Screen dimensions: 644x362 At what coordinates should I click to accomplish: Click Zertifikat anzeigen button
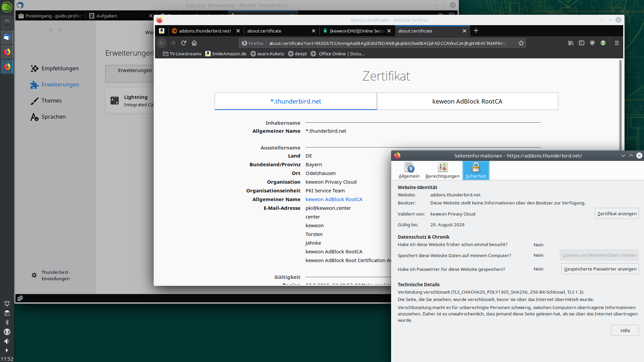[x=617, y=214]
